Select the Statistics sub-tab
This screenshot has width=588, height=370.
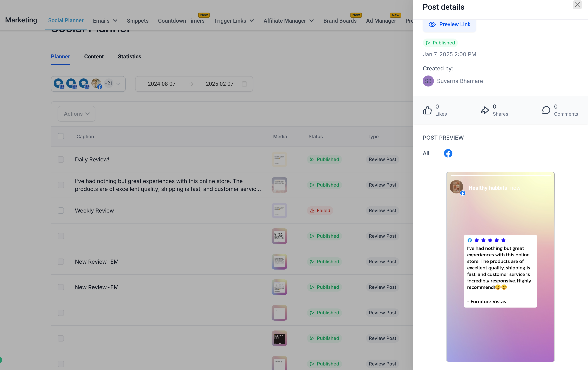(x=129, y=56)
